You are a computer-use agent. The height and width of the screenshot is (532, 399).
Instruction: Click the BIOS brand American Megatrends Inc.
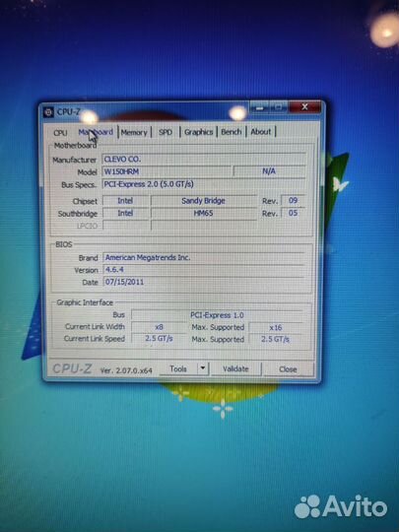pos(204,257)
